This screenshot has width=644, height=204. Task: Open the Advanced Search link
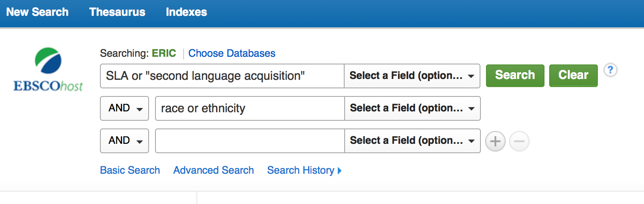[x=214, y=170]
